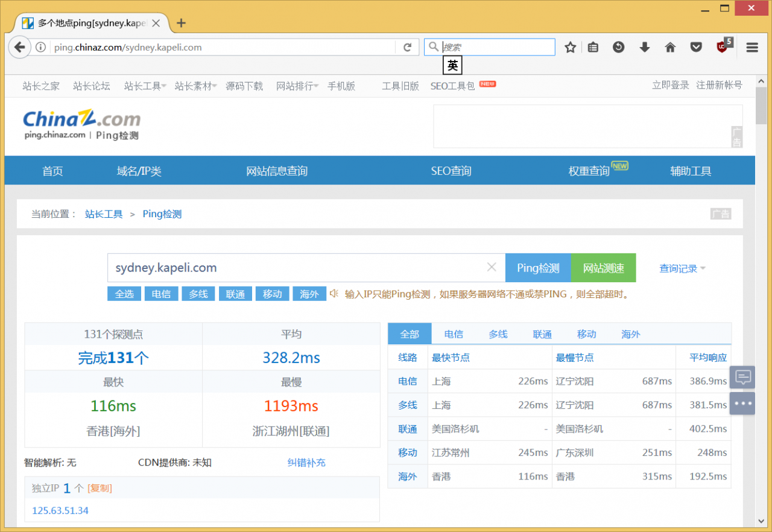
Task: Go to the browser home icon
Action: pos(670,47)
